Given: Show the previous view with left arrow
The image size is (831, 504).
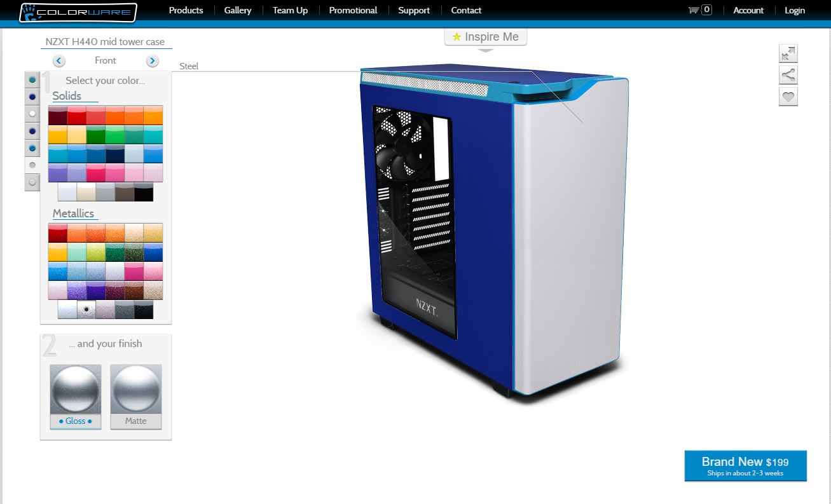Looking at the screenshot, I should pyautogui.click(x=59, y=61).
